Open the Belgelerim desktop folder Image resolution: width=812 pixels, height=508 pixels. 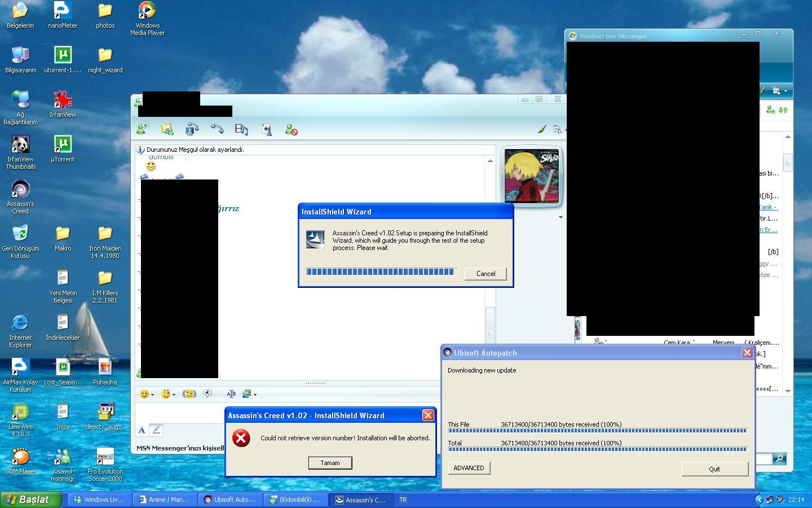20,15
